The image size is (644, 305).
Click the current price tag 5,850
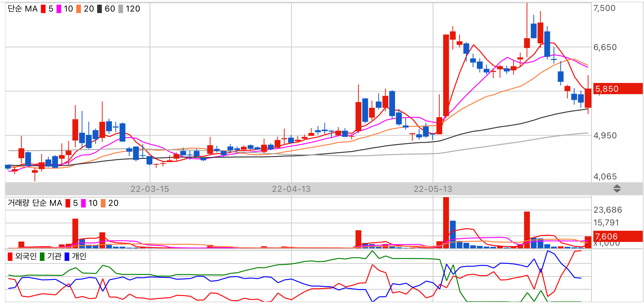coord(618,89)
